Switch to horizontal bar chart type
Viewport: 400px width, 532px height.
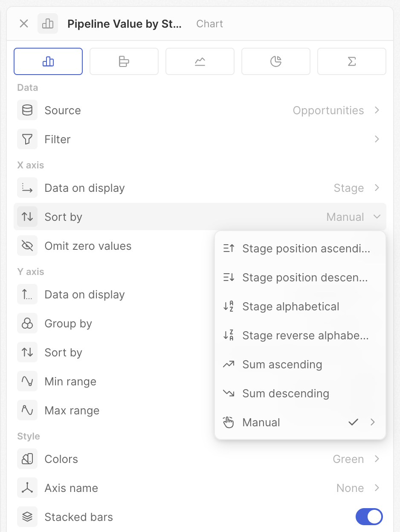pos(124,62)
